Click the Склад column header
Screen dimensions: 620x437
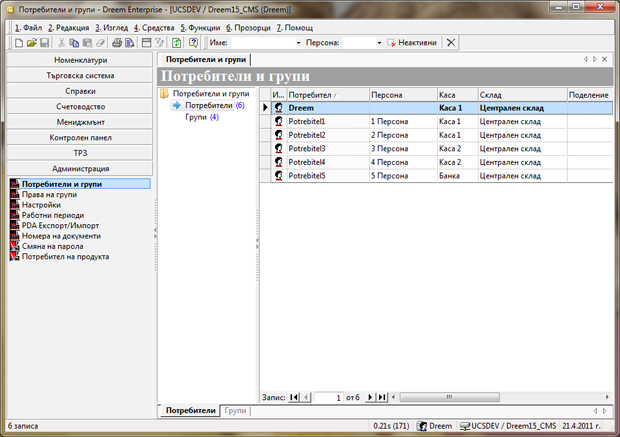pyautogui.click(x=522, y=95)
